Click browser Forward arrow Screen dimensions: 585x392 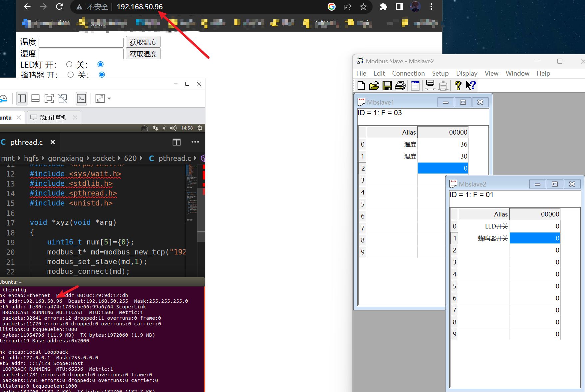pos(43,7)
